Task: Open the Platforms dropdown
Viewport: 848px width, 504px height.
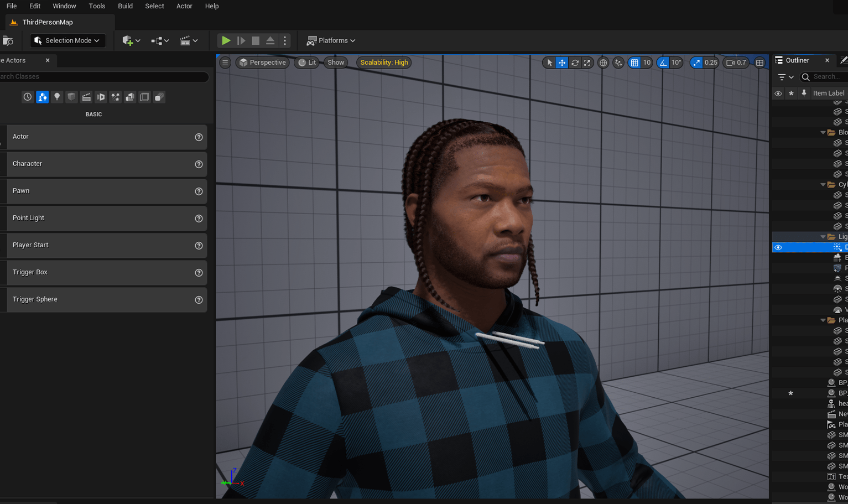Action: coord(331,40)
